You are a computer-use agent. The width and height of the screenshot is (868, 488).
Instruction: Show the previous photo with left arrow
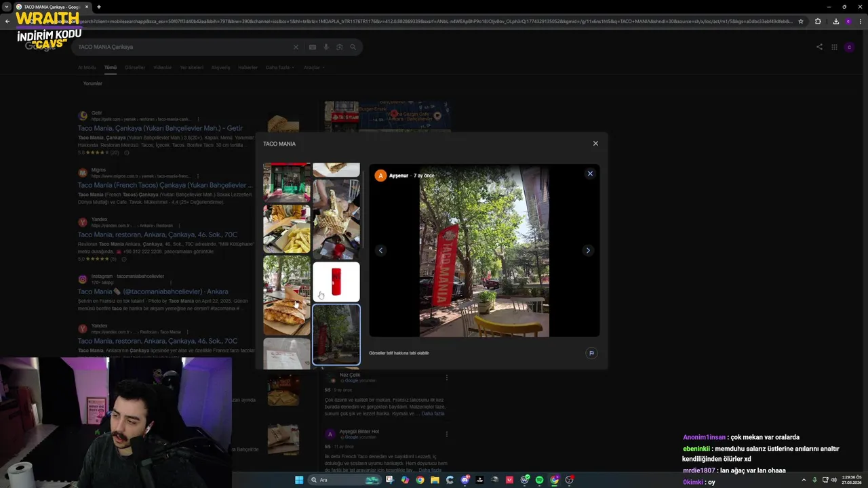380,251
